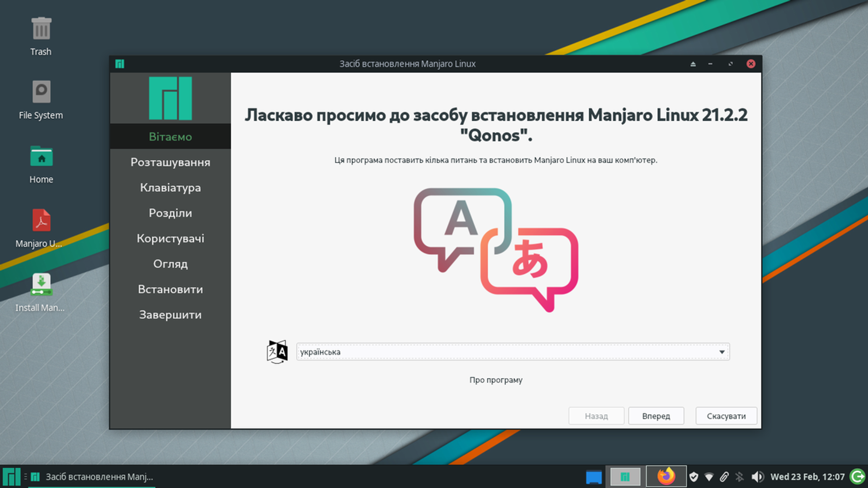The width and height of the screenshot is (868, 488).
Task: Click the Bluetooth tray icon
Action: point(740,477)
